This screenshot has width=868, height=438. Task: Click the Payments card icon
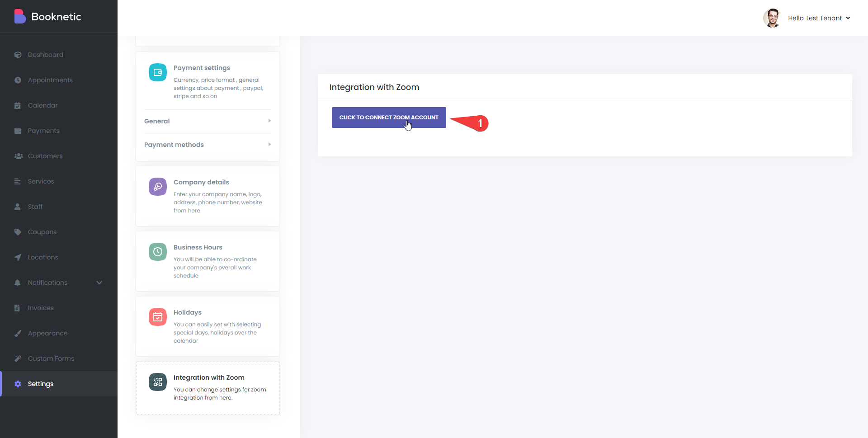[18, 131]
